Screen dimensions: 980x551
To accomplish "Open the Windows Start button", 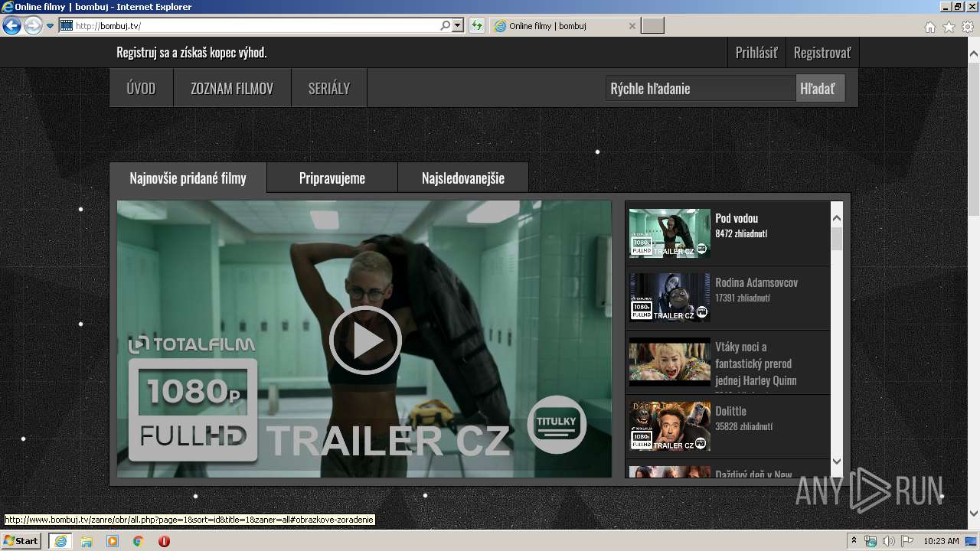I will (x=21, y=541).
